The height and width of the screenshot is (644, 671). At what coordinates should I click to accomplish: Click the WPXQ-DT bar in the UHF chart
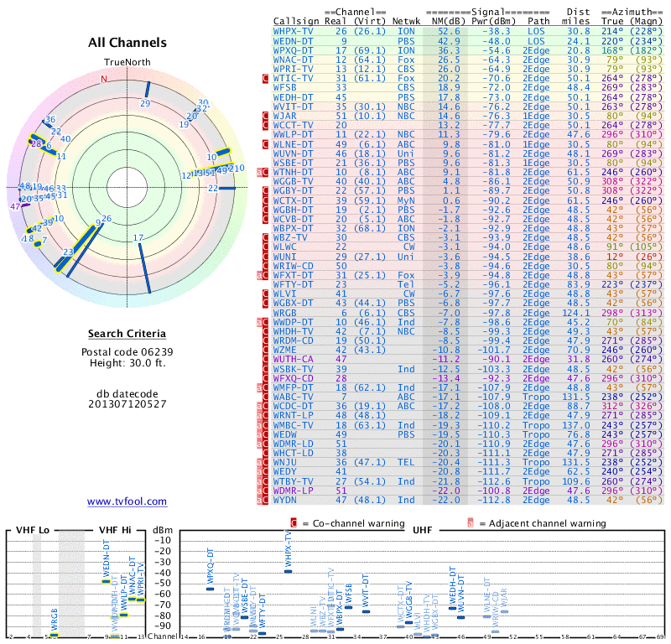[x=211, y=589]
